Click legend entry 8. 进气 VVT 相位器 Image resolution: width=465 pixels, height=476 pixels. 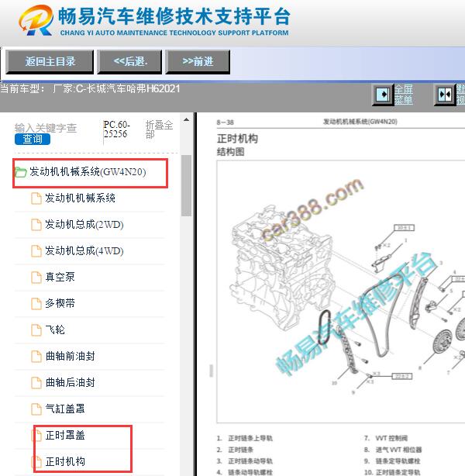393,450
